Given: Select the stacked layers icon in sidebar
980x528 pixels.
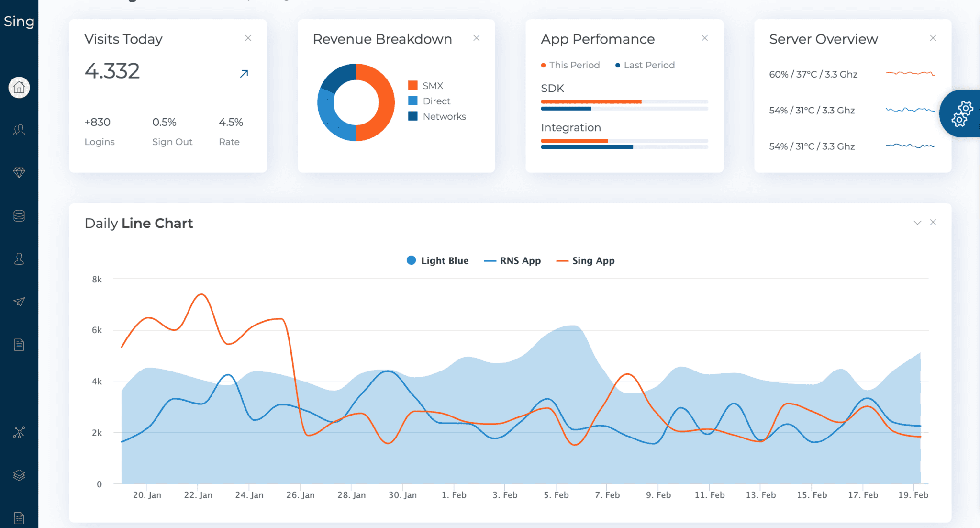Looking at the screenshot, I should point(19,475).
